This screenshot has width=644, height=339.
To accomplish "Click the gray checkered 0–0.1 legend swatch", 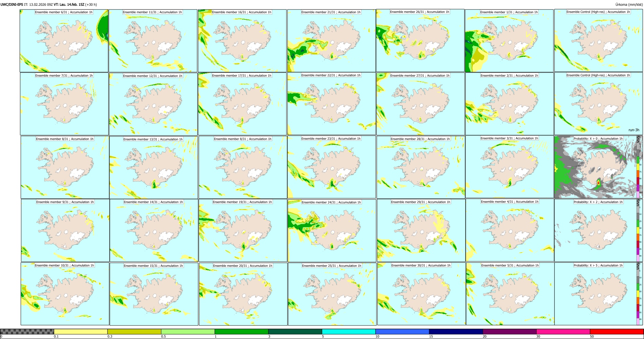I will click(x=27, y=332).
